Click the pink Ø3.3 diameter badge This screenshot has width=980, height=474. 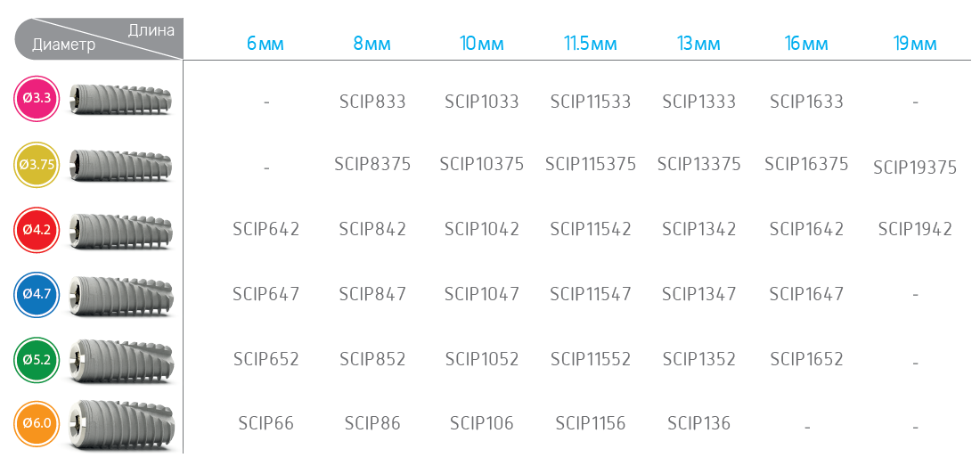coord(37,99)
